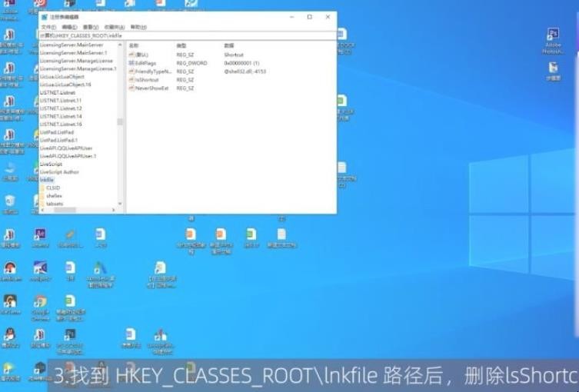Select the CLSID subkey under lnkfile
The height and width of the screenshot is (392, 579).
[x=53, y=188]
